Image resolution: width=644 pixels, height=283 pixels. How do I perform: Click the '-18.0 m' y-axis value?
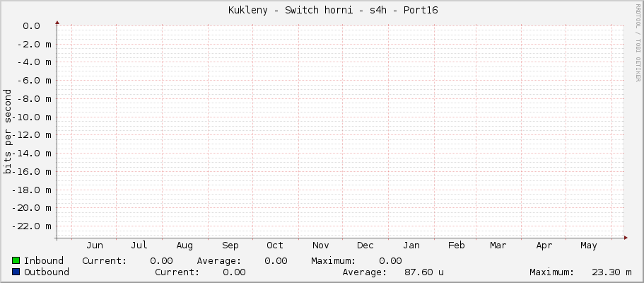(x=32, y=190)
